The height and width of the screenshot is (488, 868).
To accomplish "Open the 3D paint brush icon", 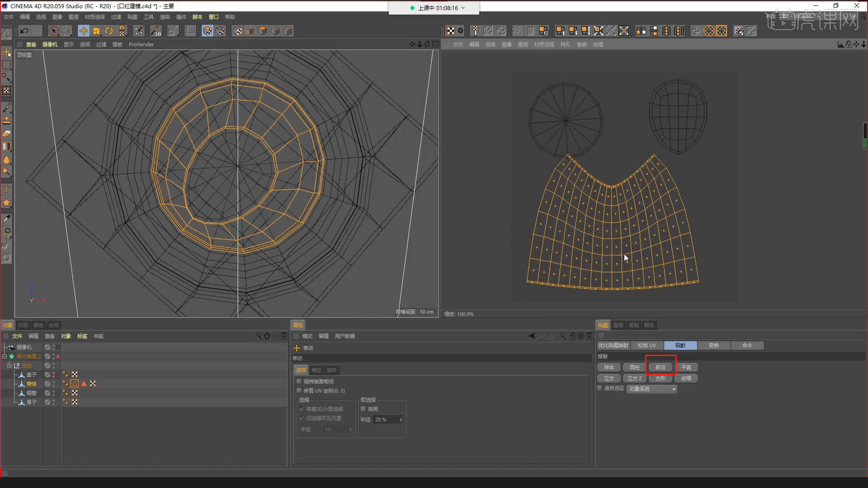I will pos(156,31).
